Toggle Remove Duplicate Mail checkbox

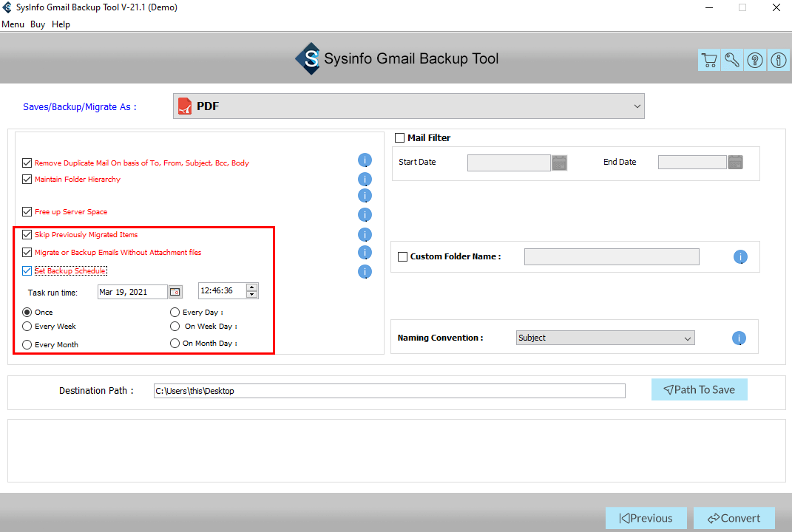click(27, 163)
